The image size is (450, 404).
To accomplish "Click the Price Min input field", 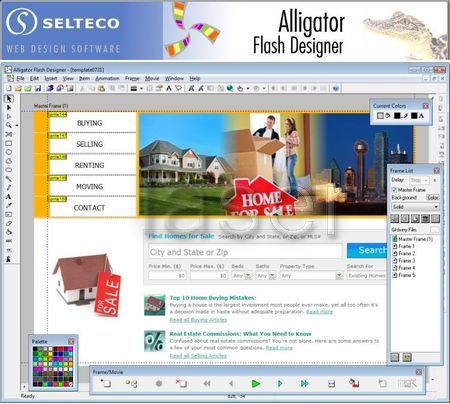I will click(167, 276).
